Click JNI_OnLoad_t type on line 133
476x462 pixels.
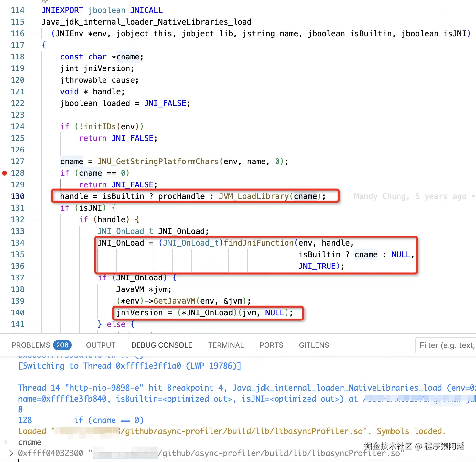click(125, 231)
